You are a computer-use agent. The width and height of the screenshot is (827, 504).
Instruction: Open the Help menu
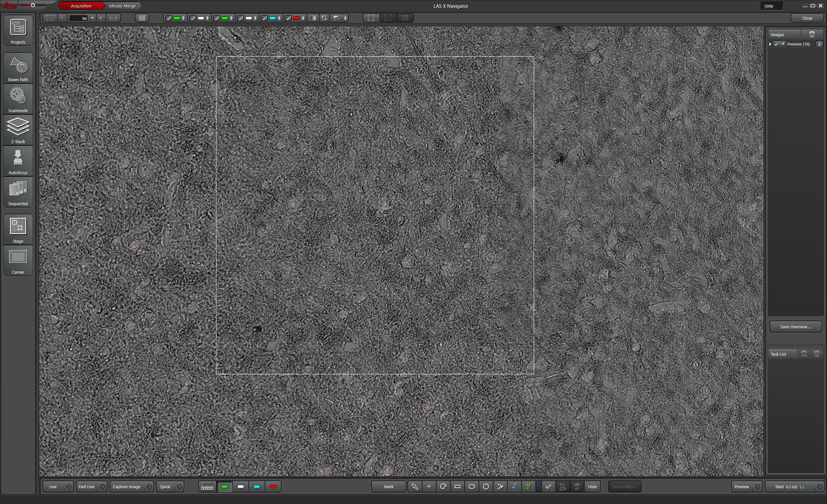coord(769,6)
